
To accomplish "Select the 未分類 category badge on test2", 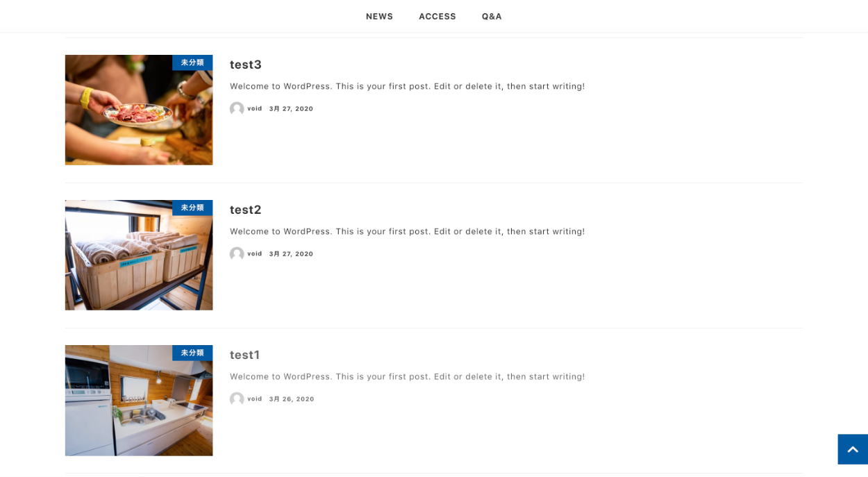I will pyautogui.click(x=192, y=208).
